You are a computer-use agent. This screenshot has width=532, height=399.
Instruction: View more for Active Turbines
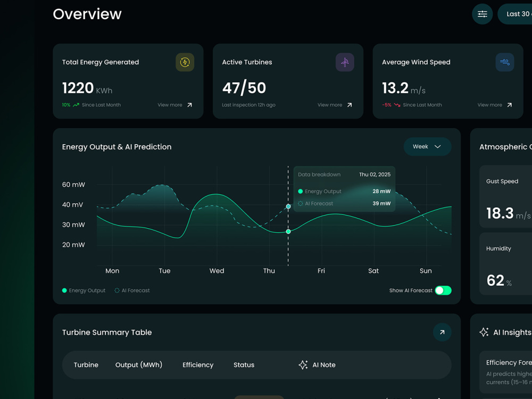click(330, 105)
